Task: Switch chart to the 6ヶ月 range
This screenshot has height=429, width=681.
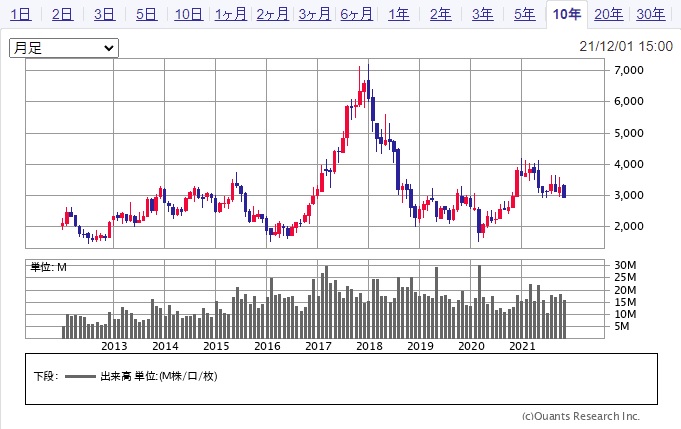Action: (357, 14)
